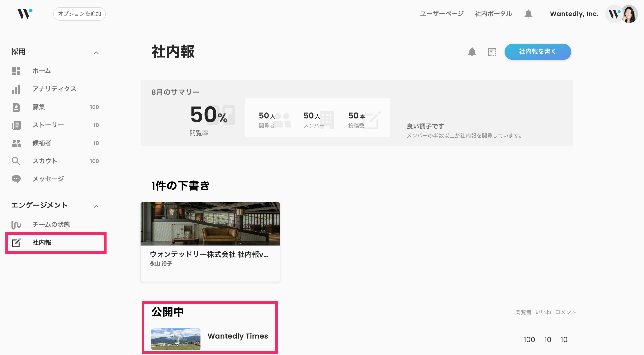Click the チームの状態 pulse icon
Viewport: 644px width, 355px height.
coord(16,225)
